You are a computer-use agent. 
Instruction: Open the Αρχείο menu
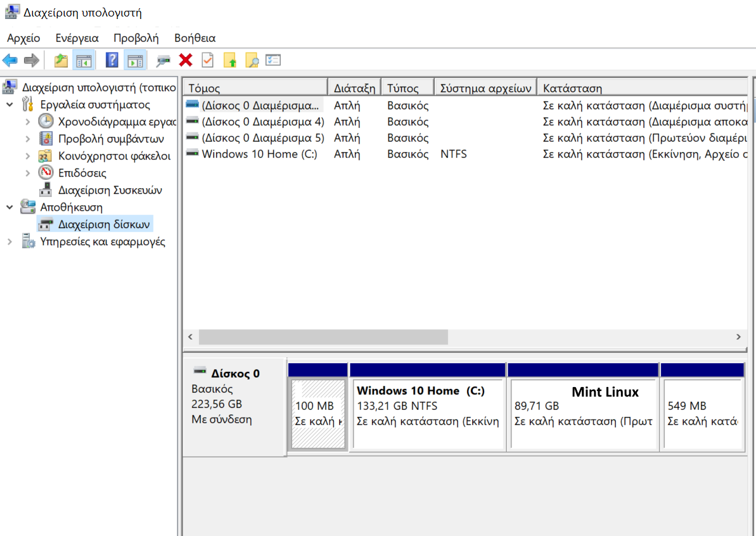(x=23, y=38)
